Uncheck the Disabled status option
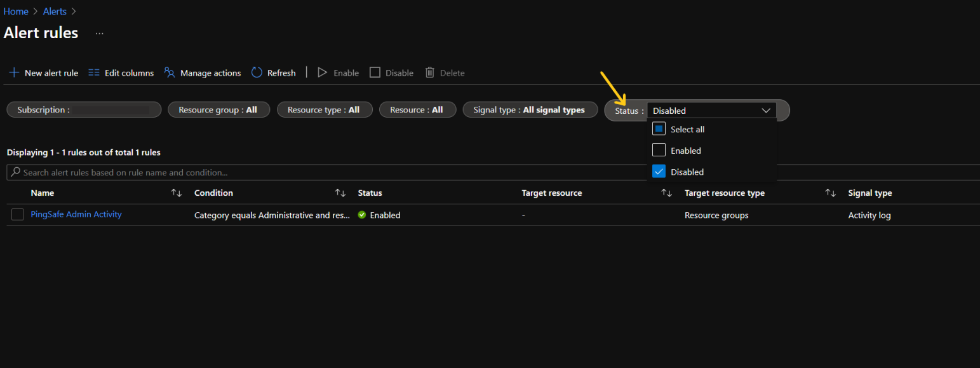980x368 pixels. coord(659,172)
